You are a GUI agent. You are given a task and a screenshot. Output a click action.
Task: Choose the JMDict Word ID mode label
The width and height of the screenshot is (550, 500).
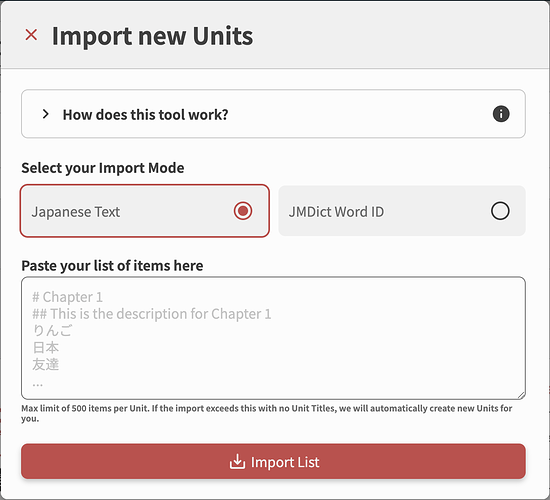(x=336, y=212)
